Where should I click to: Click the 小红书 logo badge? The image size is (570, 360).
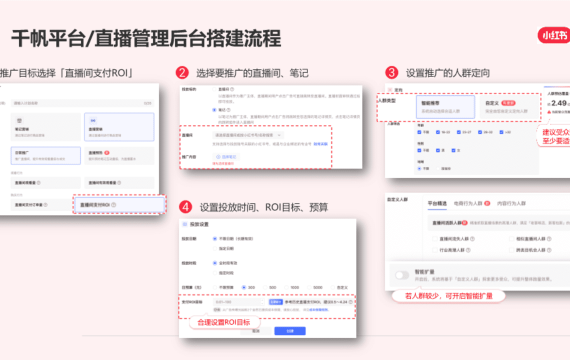554,35
